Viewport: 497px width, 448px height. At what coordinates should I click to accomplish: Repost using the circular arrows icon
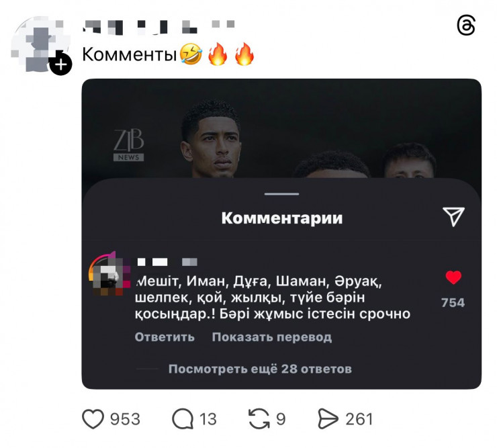pos(259,419)
